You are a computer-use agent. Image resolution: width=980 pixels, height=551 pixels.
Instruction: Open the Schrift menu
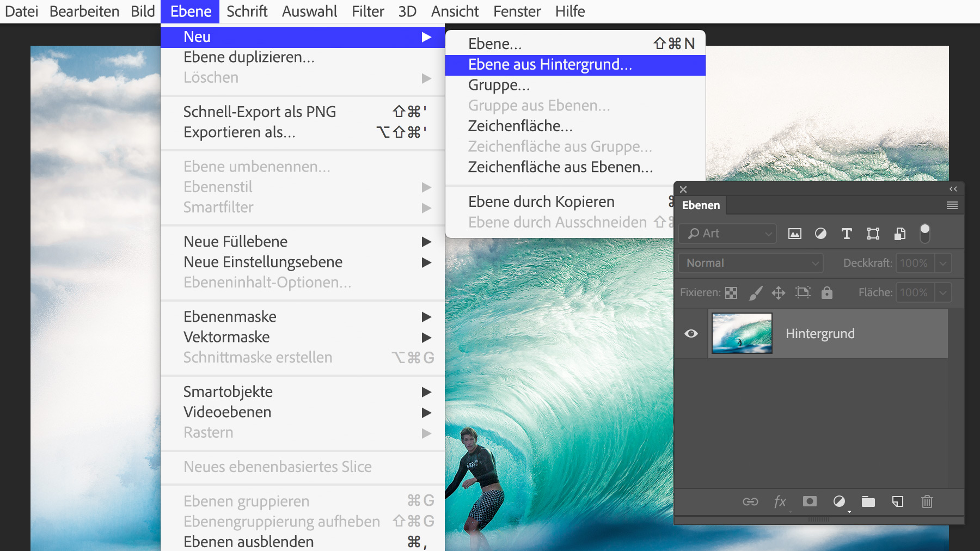[247, 11]
